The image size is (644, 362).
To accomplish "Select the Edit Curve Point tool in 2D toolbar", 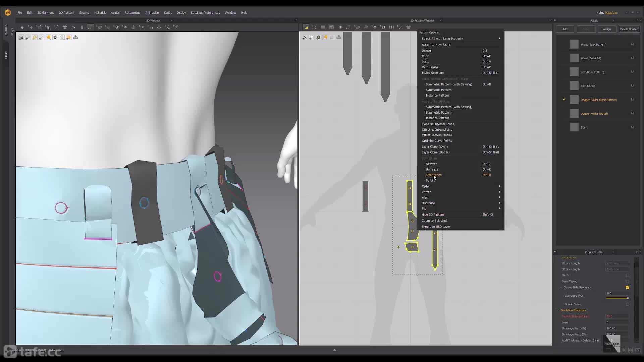I will click(x=314, y=27).
